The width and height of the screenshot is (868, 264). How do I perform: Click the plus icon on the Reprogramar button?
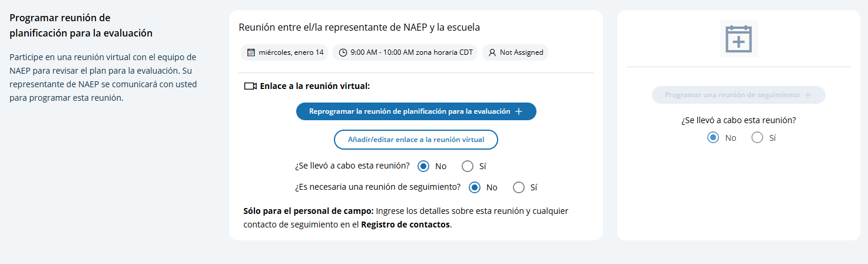(x=519, y=111)
